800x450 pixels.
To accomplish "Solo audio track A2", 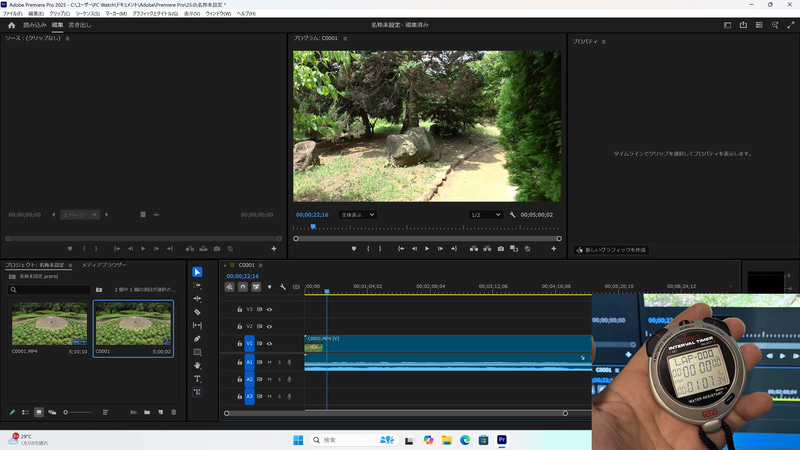I will click(x=279, y=379).
